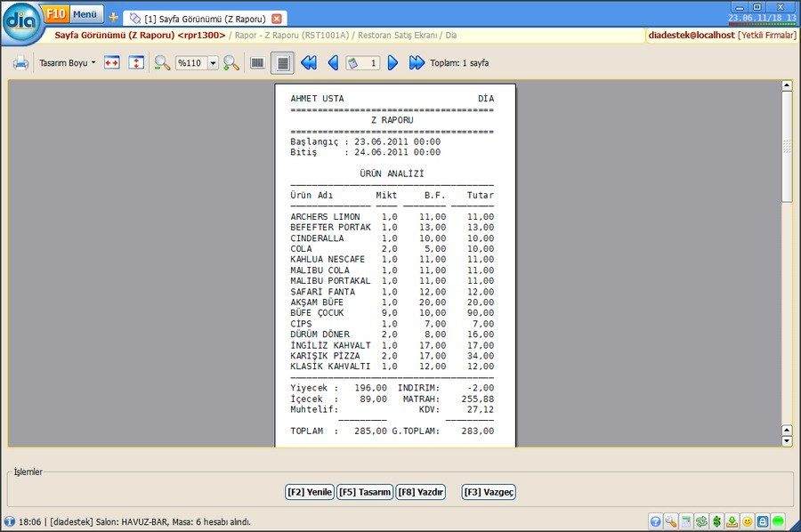Click the BÜFE ÇOCUK row
The height and width of the screenshot is (532, 801).
coord(392,313)
